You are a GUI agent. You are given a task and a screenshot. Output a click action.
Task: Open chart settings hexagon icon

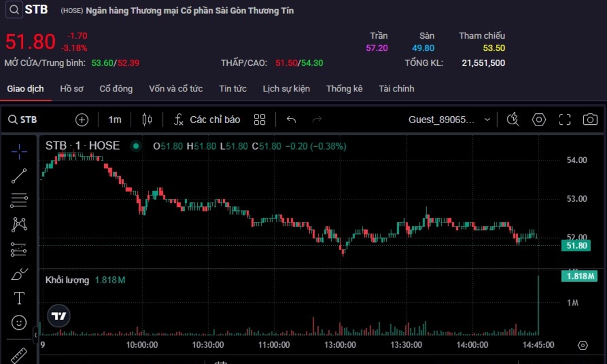coord(539,120)
